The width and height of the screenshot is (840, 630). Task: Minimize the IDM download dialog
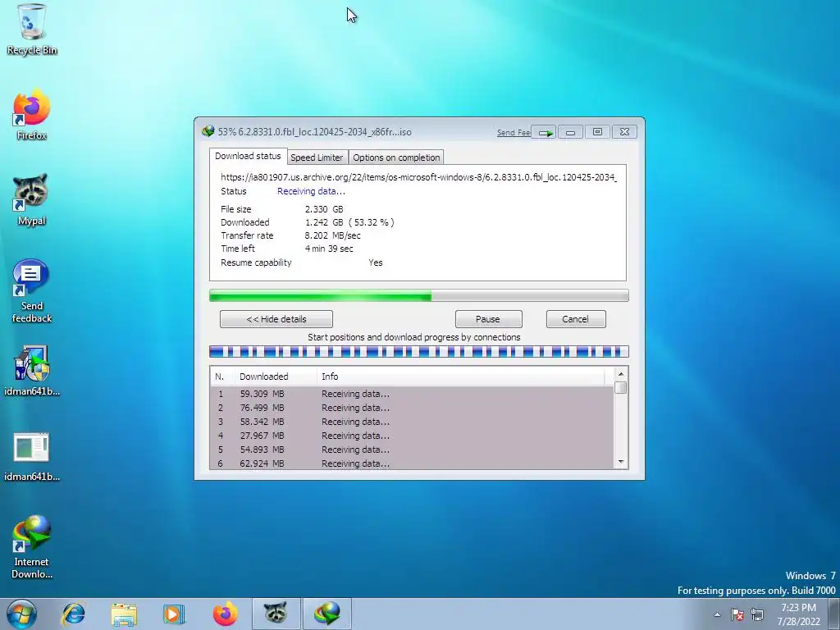(571, 132)
